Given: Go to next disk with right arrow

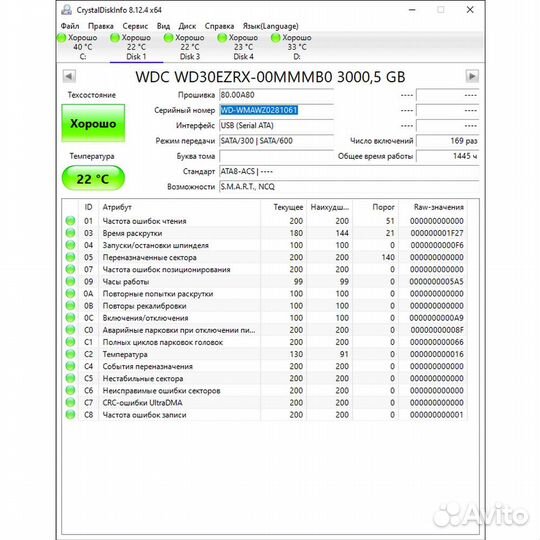Looking at the screenshot, I should click(x=472, y=76).
